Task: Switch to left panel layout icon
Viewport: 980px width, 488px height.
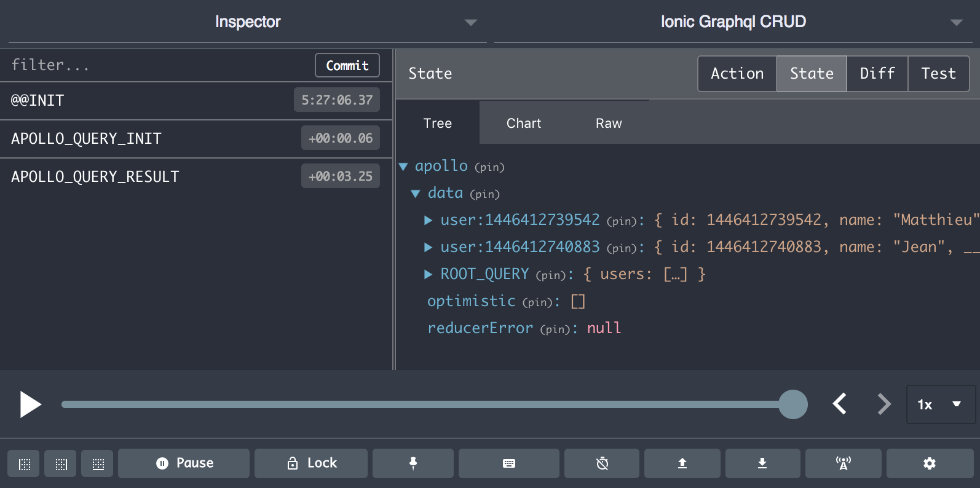Action: pyautogui.click(x=23, y=463)
